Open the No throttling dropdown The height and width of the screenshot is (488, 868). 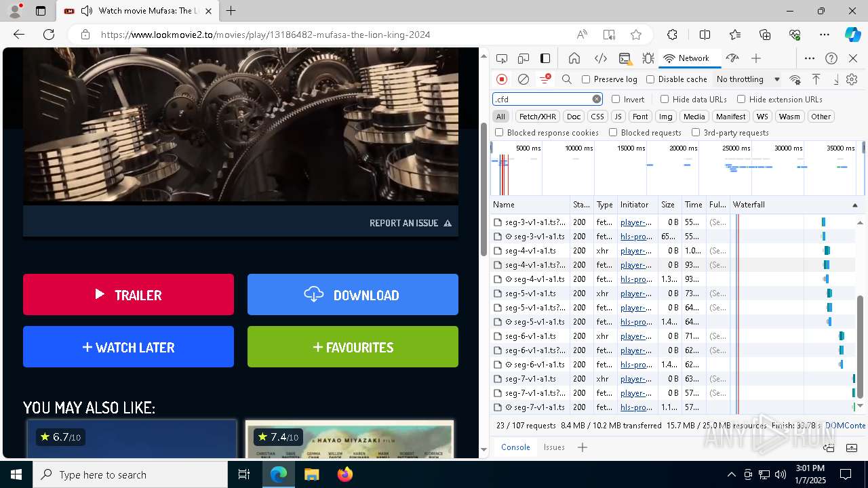click(x=748, y=79)
